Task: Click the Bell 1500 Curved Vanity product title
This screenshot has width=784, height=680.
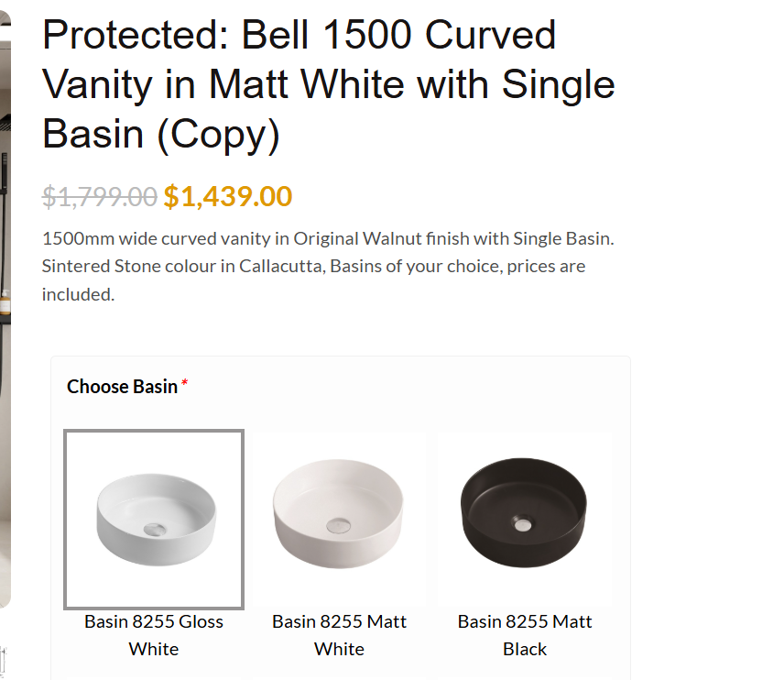Action: click(x=329, y=84)
